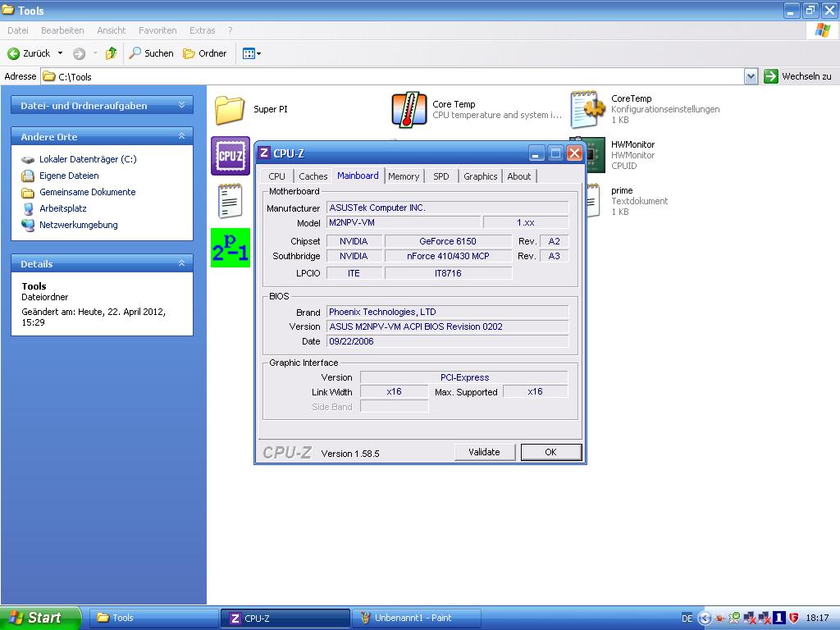This screenshot has height=630, width=840.
Task: Click the security shield tray icon
Action: (794, 619)
